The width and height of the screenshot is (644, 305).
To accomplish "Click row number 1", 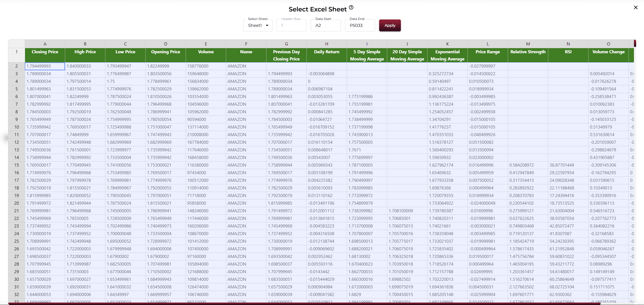I will [x=17, y=55].
